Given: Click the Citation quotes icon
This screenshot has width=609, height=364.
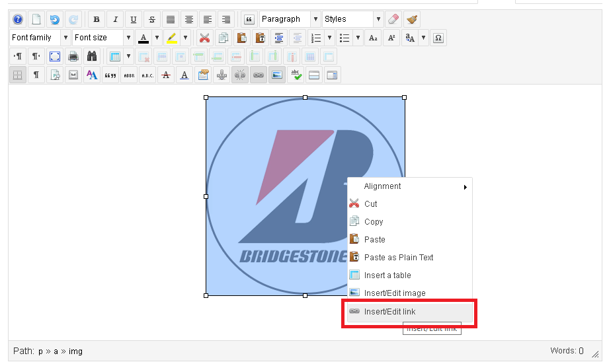Looking at the screenshot, I should click(110, 75).
